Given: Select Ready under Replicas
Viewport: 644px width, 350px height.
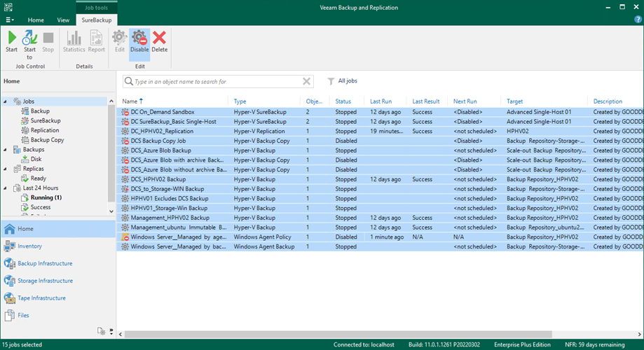Looking at the screenshot, I should click(x=39, y=178).
